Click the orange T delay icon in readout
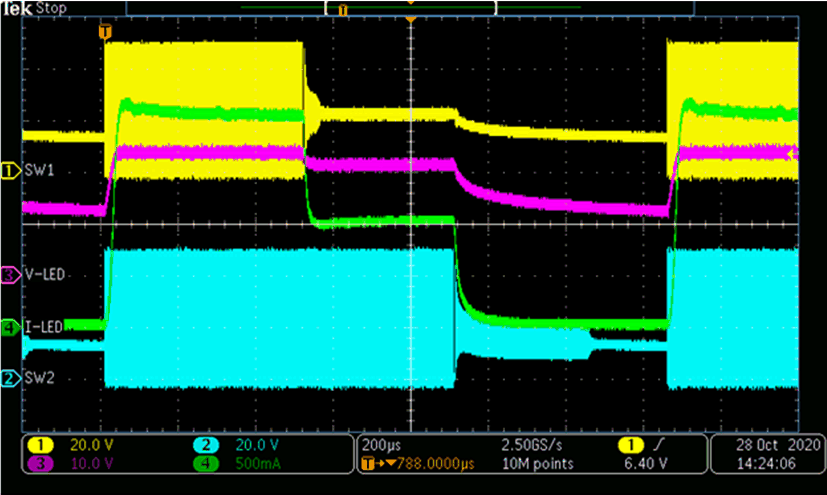The image size is (827, 495). point(368,464)
